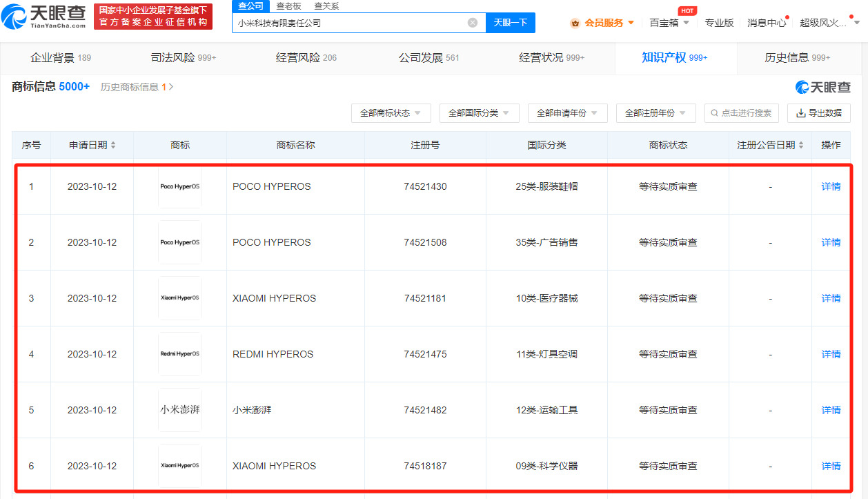This screenshot has width=868, height=499.
Task: Select the 25类-服装鞋帽 classification cell
Action: point(546,186)
